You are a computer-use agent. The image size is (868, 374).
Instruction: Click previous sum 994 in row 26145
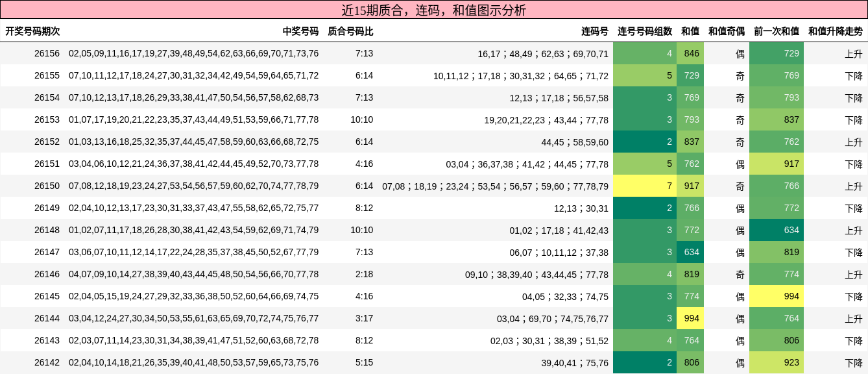coord(777,296)
